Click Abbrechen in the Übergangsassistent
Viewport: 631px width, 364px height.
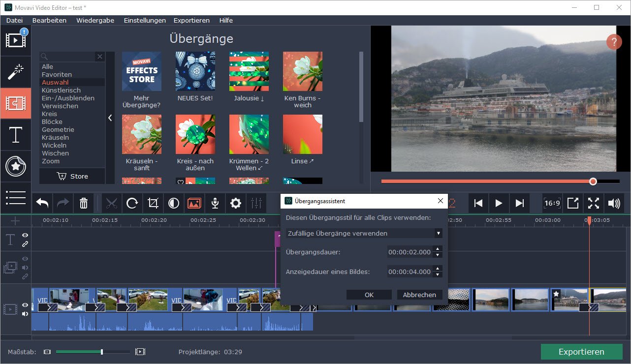point(419,295)
